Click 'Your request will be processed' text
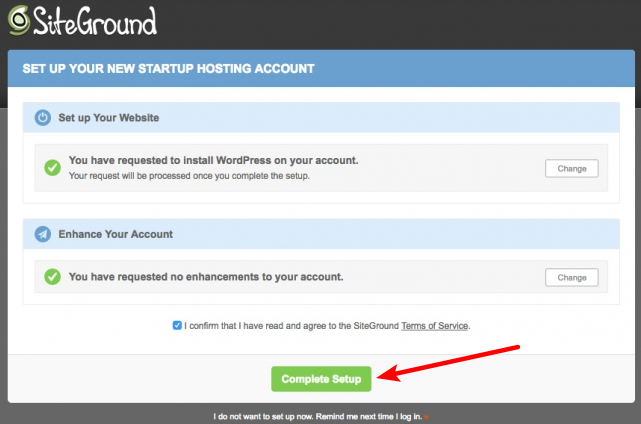641x424 pixels. click(x=189, y=176)
